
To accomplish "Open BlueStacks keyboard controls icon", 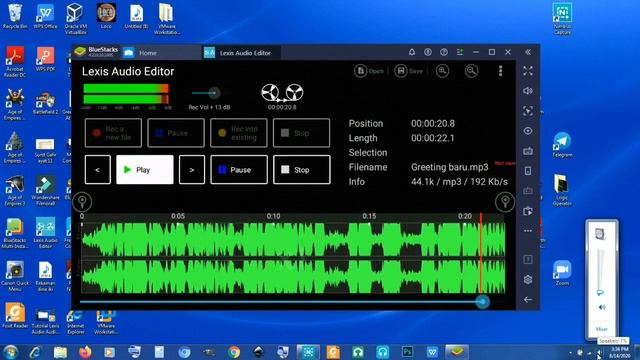I will click(x=528, y=151).
